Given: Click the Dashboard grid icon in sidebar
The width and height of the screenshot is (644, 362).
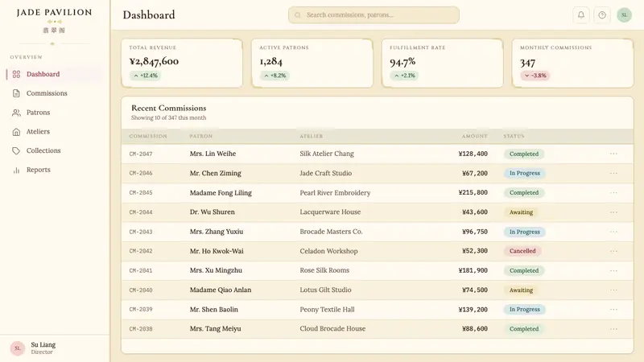Looking at the screenshot, I should 16,74.
